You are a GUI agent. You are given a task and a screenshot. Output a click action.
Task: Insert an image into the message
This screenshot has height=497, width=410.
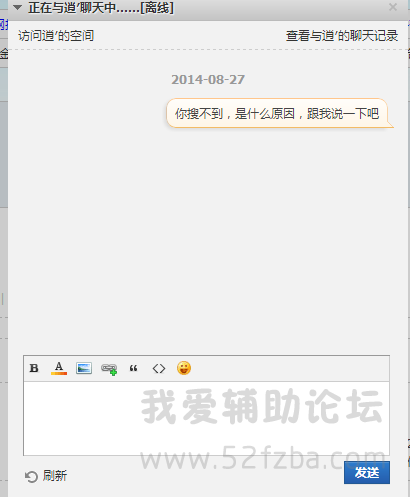pyautogui.click(x=84, y=368)
